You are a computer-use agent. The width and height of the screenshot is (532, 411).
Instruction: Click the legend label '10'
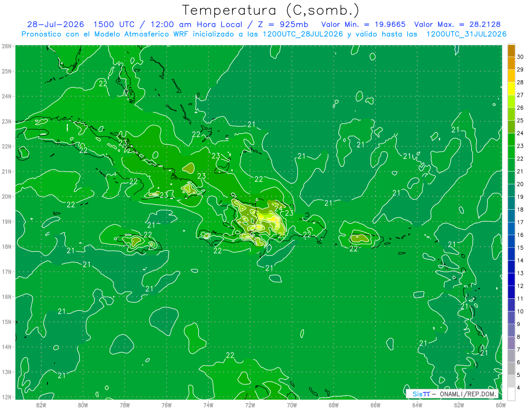520,311
